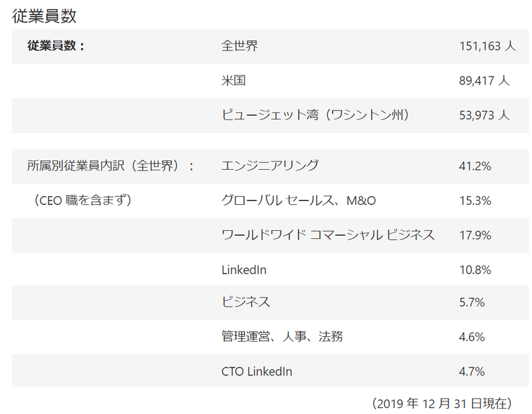Select the ビジネス row with 5.7%

tap(270, 303)
